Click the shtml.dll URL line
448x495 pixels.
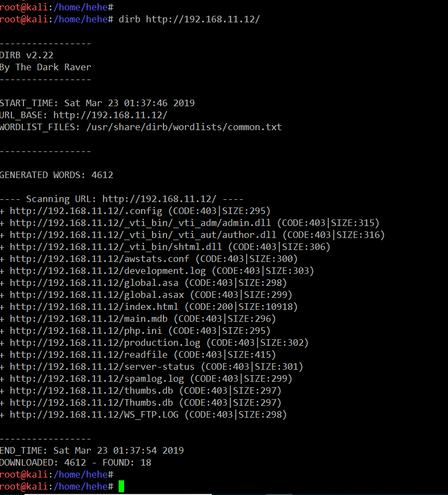click(x=115, y=247)
